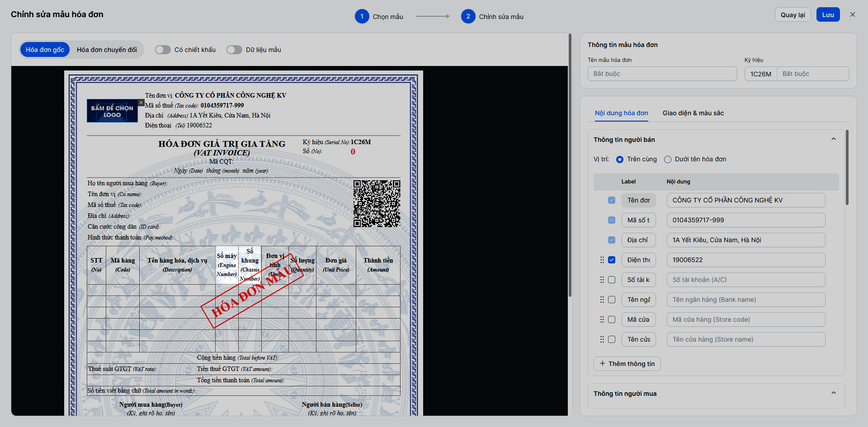
Task: Select the 'Trên cùng' position radio button
Action: click(620, 160)
